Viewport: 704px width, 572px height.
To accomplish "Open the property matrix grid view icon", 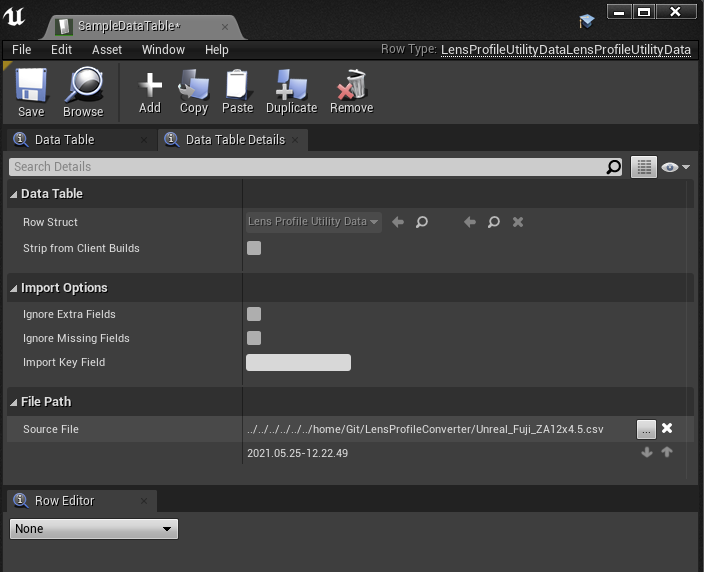I will pos(643,167).
